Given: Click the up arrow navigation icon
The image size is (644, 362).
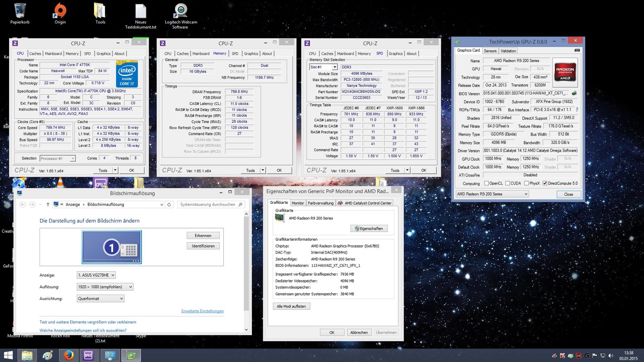Looking at the screenshot, I should click(x=48, y=204).
